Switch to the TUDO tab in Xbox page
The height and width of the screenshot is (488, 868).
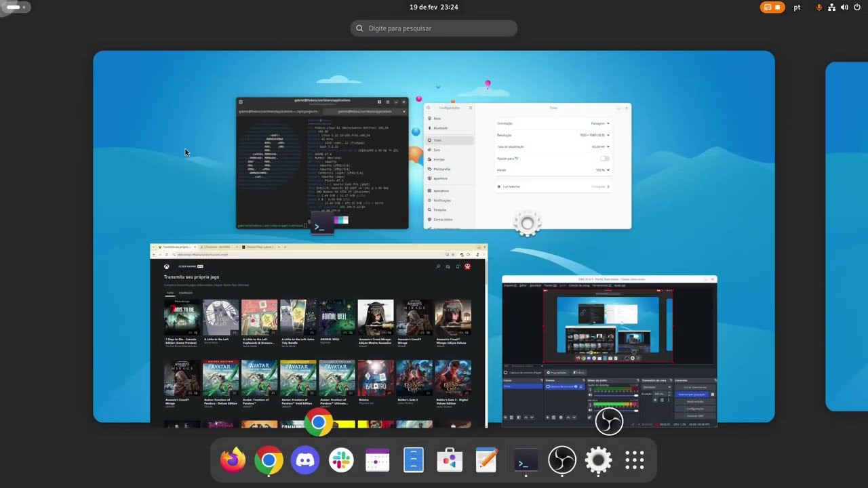(x=170, y=293)
